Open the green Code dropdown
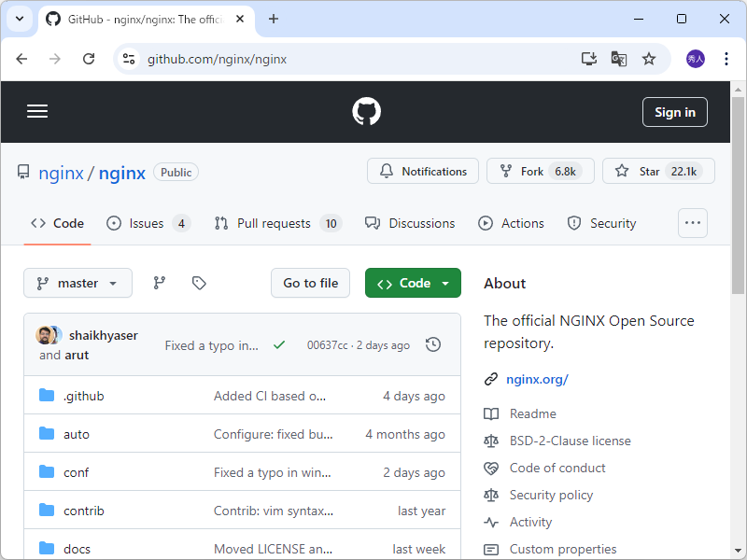This screenshot has width=747, height=560. pos(413,283)
